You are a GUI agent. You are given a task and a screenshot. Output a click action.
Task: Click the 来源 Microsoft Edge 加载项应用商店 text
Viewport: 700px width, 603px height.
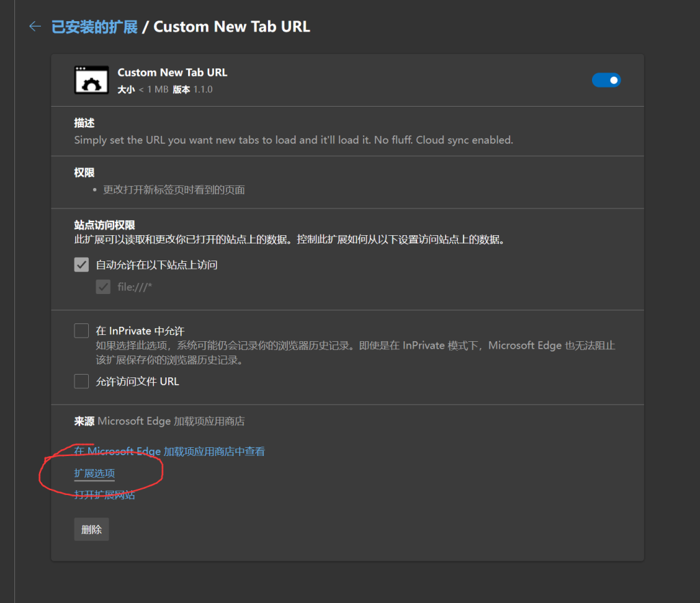159,421
